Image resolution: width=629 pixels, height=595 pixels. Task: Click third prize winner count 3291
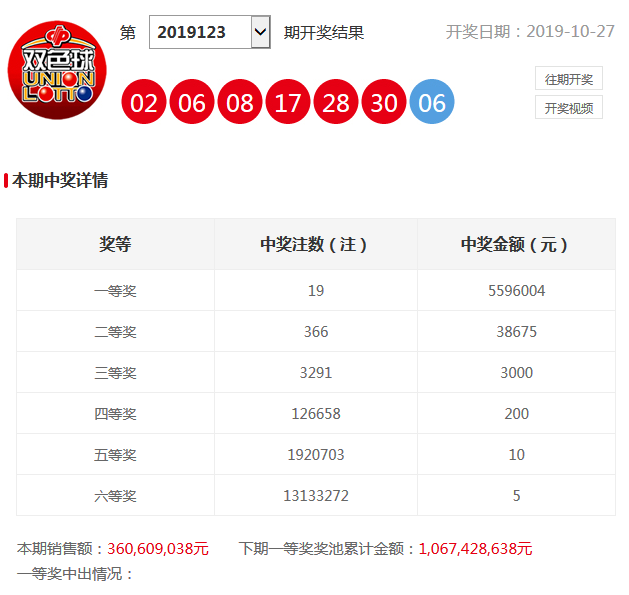316,373
